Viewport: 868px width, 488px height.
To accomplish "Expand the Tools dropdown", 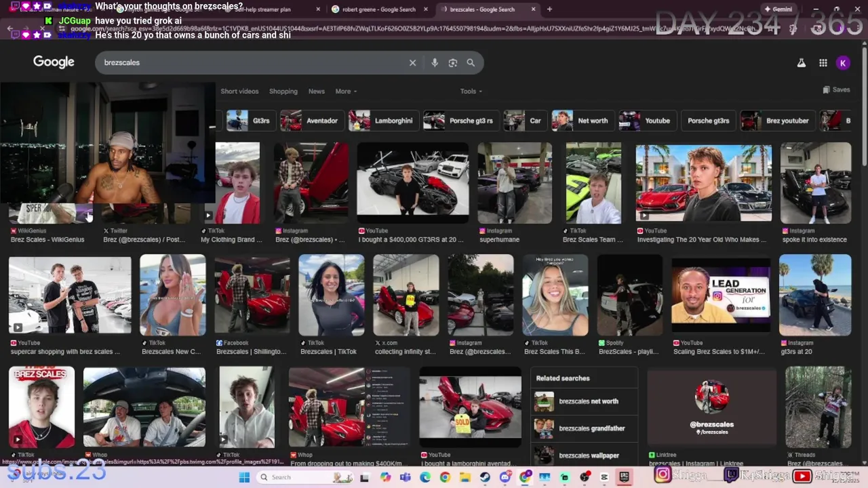I will point(471,91).
